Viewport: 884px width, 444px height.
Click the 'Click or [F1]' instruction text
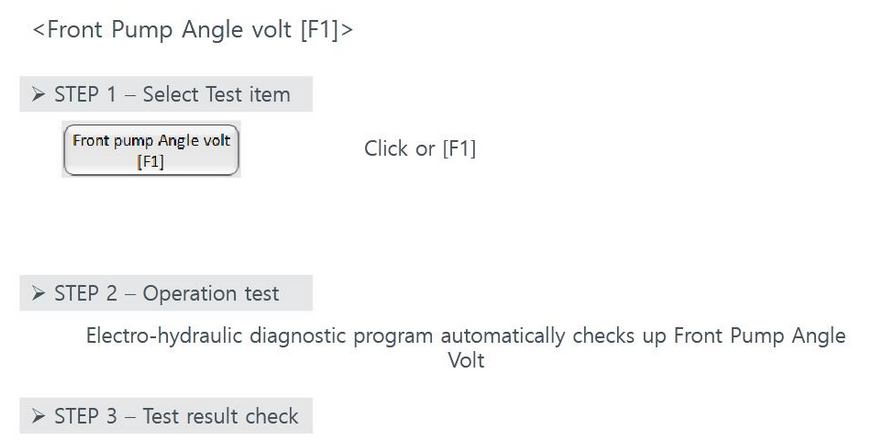point(420,149)
